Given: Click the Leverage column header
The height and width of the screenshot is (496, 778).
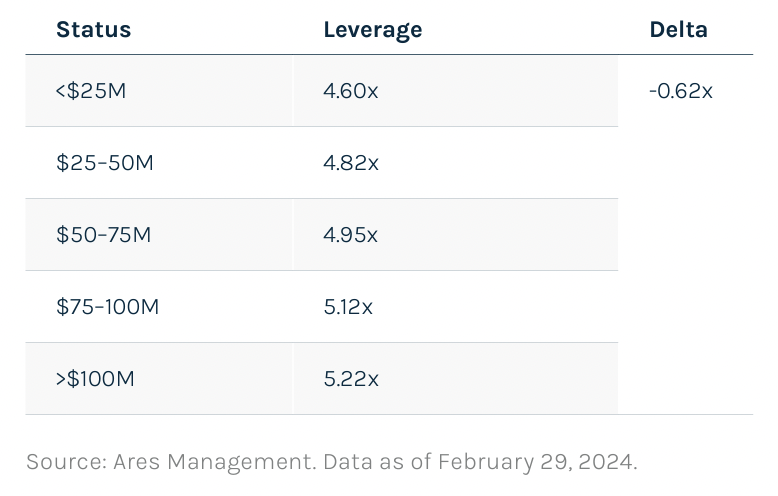Looking at the screenshot, I should (x=372, y=30).
